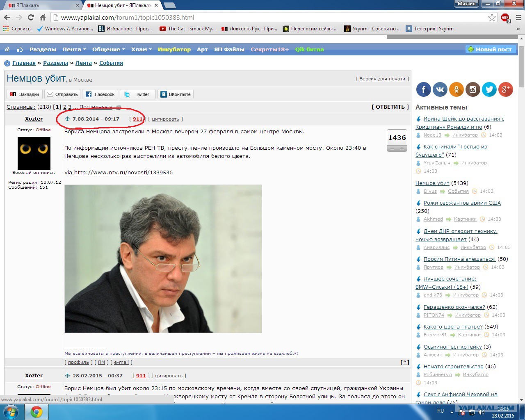Click the Главная breadcrumb link
The height and width of the screenshot is (420, 525).
(x=24, y=63)
